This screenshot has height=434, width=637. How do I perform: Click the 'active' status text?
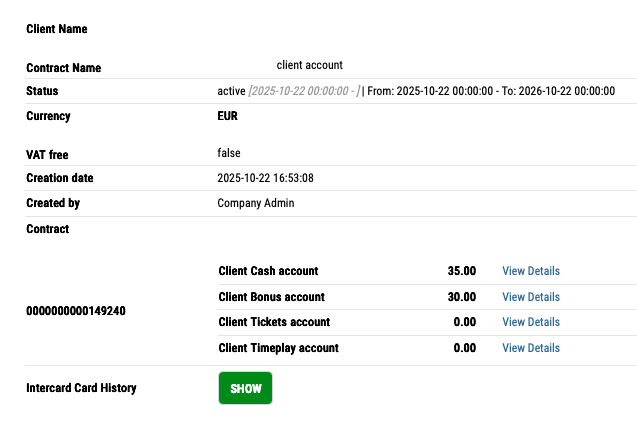tap(231, 91)
